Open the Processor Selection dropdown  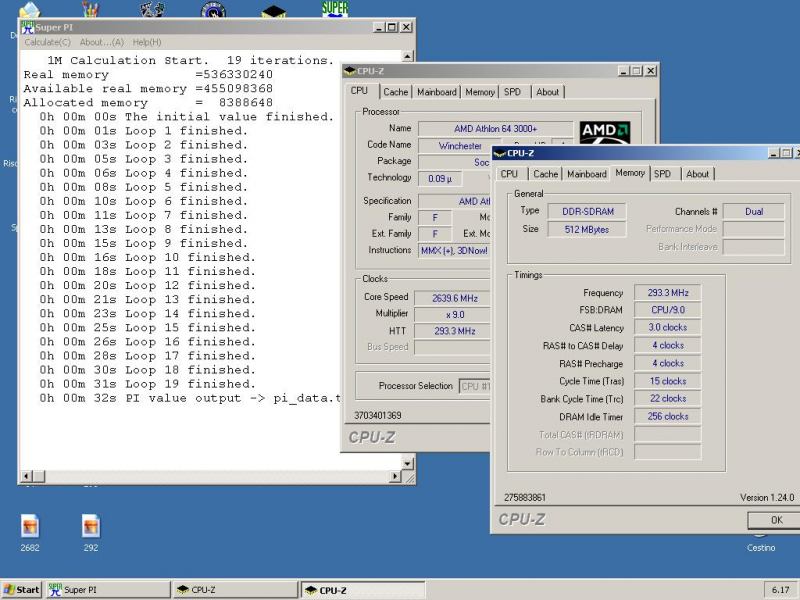coord(474,386)
